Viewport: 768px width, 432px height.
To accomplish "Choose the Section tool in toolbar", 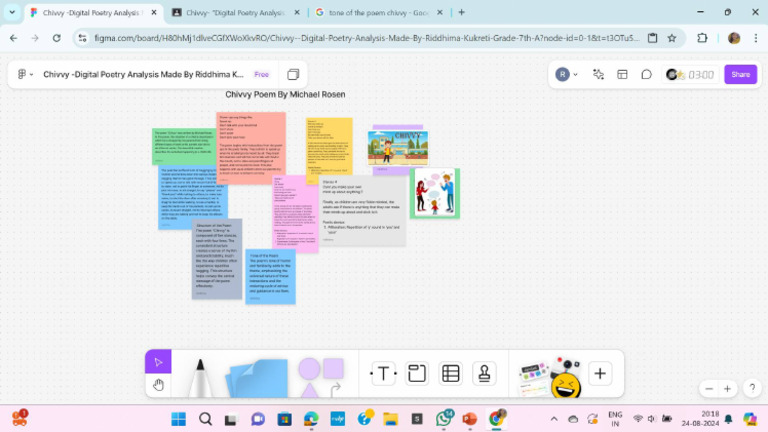I will (417, 374).
